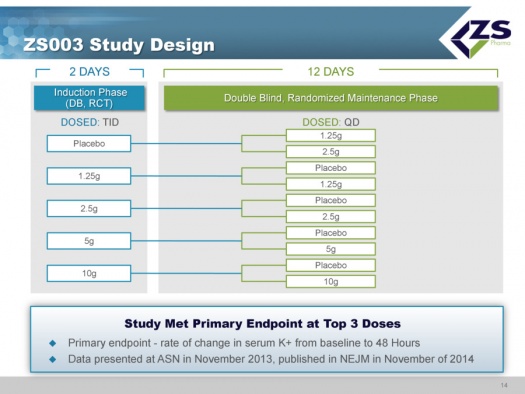Select Double Blind, Randomized Maintenance Phase banner
Viewport: 525px width, 394px height.
(x=331, y=98)
